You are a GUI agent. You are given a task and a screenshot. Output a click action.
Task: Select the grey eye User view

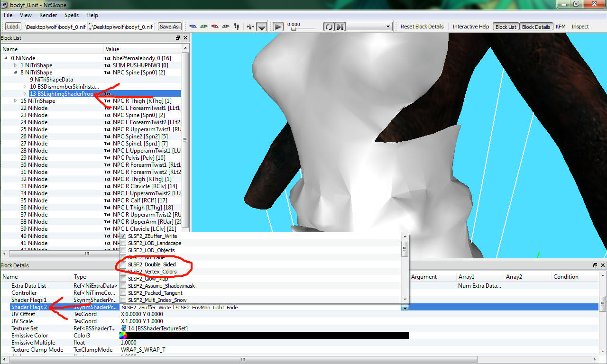(226, 27)
